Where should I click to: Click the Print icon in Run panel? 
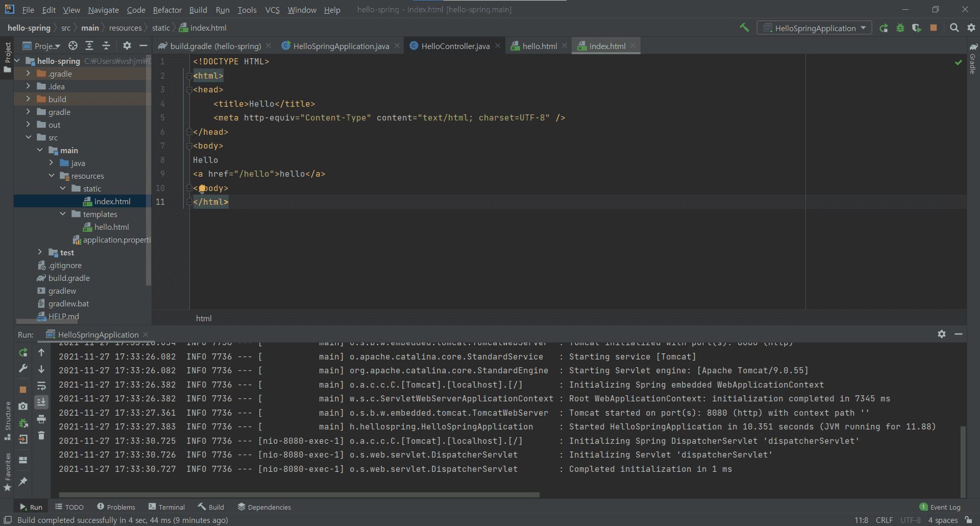click(x=41, y=419)
